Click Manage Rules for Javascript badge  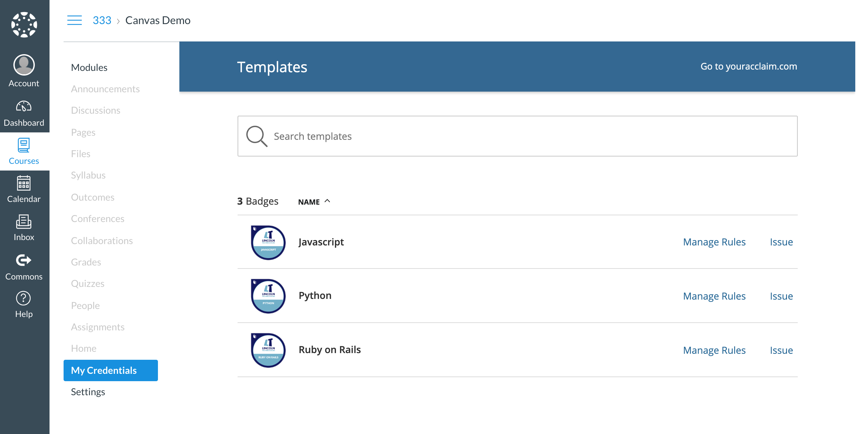click(x=714, y=241)
